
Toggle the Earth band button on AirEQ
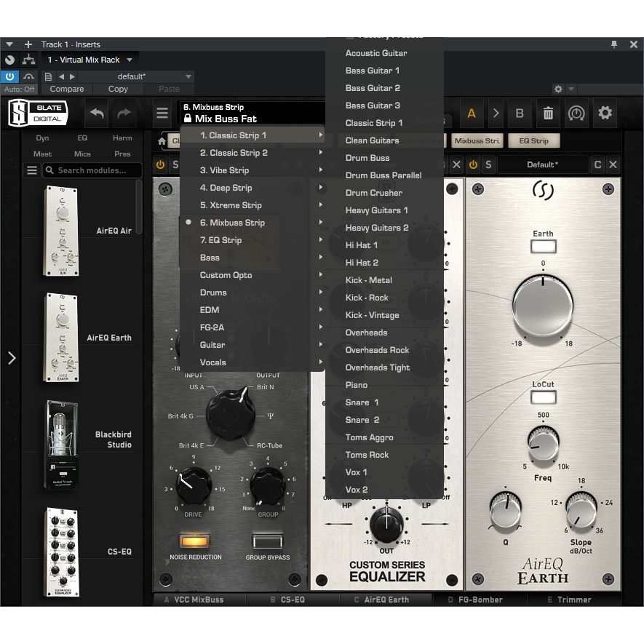pos(543,246)
